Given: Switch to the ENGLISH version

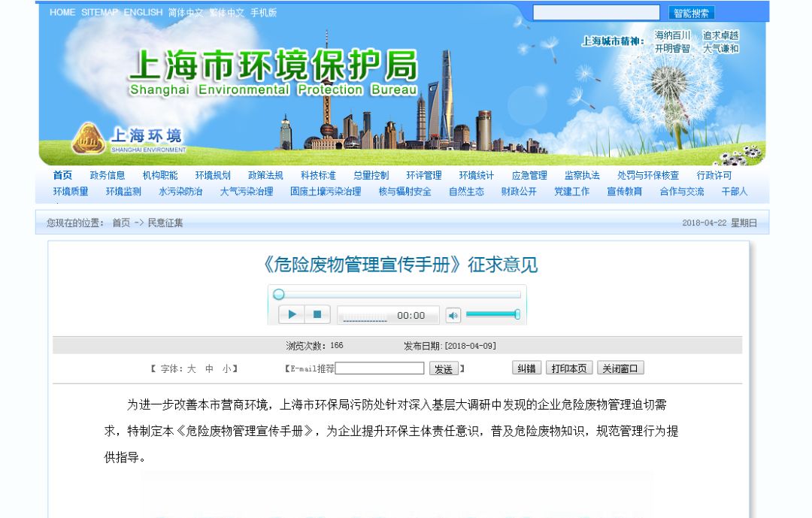Looking at the screenshot, I should pos(143,12).
